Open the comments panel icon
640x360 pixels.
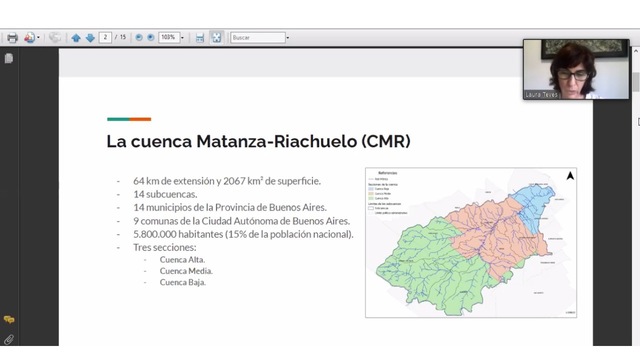[9, 319]
